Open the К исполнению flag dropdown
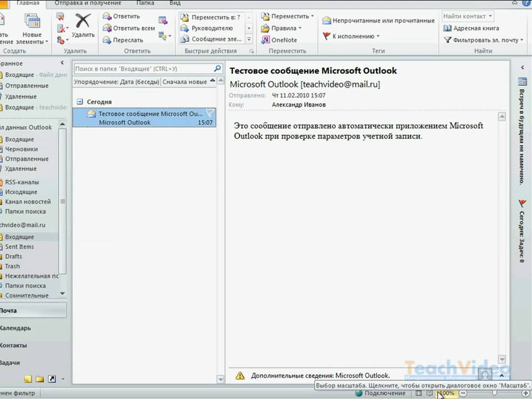 351,36
